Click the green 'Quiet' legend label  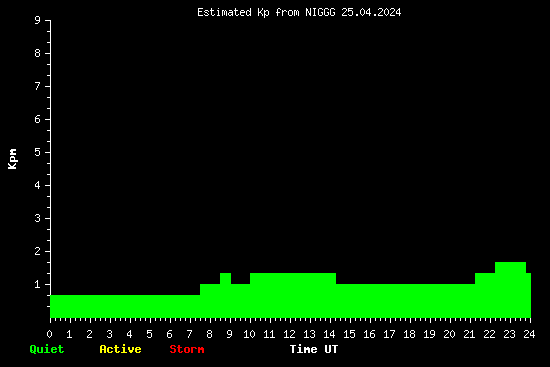click(47, 349)
